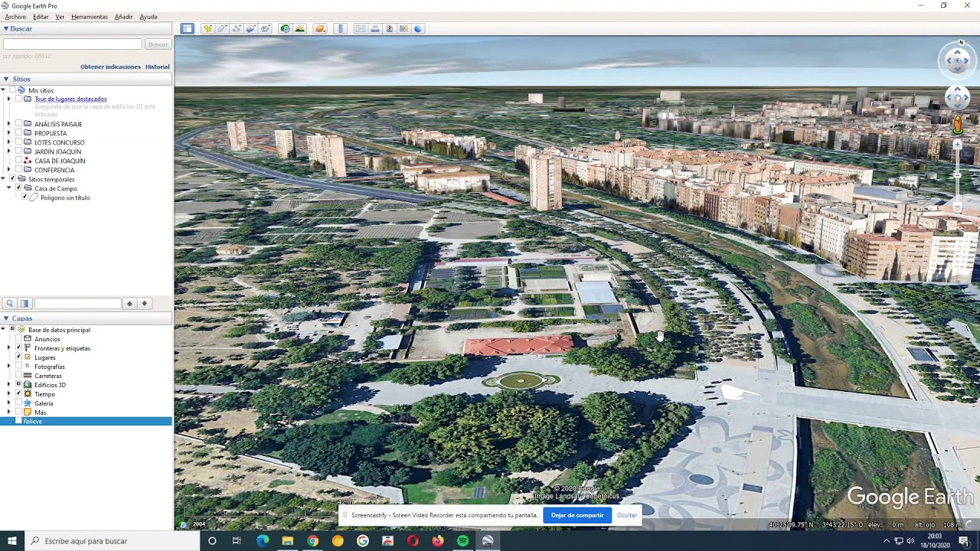Switch planet view with planet icon

(x=320, y=28)
